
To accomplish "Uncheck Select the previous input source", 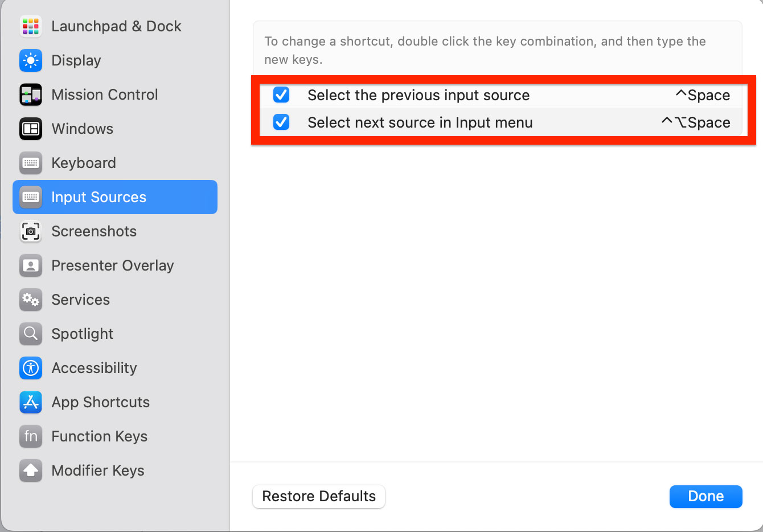I will click(281, 95).
